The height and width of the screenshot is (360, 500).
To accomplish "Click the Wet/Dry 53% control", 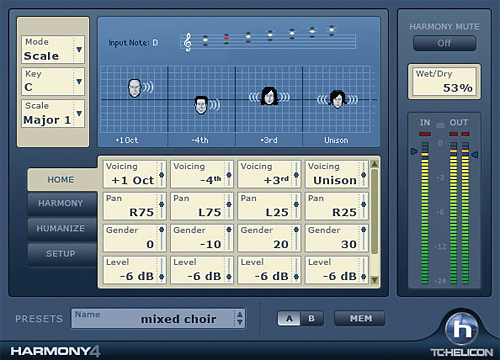I will (444, 82).
